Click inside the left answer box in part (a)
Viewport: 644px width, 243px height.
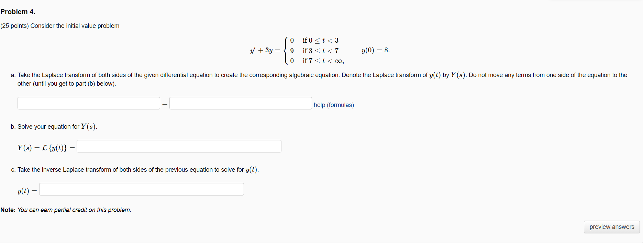[88, 103]
